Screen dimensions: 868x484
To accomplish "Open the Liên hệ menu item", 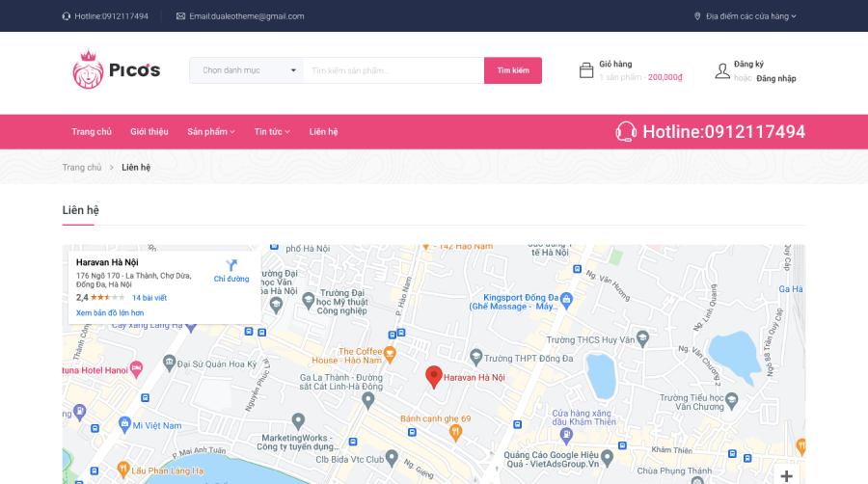I will click(323, 132).
